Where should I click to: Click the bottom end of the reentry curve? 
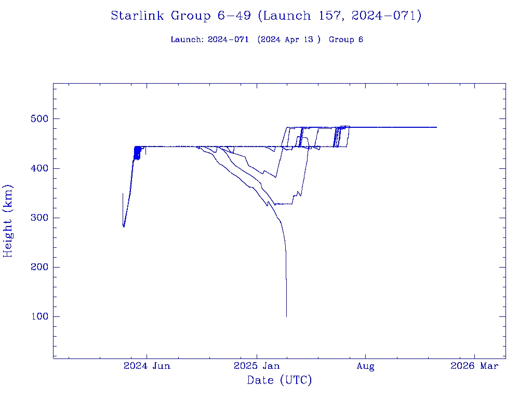286,316
